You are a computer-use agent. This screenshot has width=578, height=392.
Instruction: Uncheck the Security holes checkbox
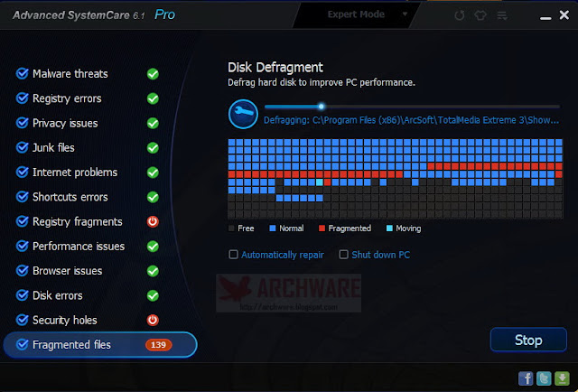coord(22,320)
